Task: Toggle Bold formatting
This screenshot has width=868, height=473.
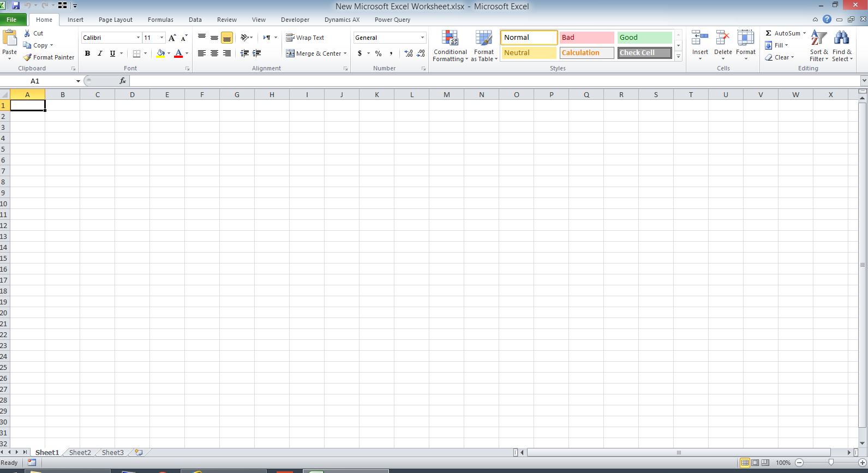Action: pyautogui.click(x=87, y=53)
